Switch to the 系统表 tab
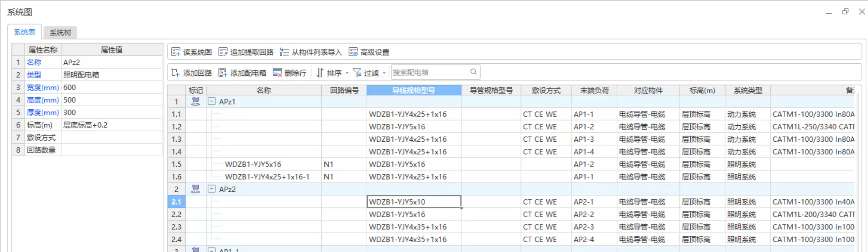Image resolution: width=868 pixels, height=252 pixels. tap(25, 32)
